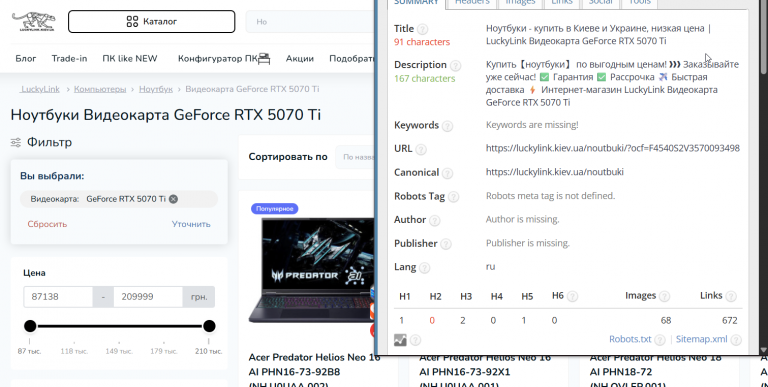Click the maximum price field 209999
Screen dimensions: 768x387
pyautogui.click(x=148, y=297)
